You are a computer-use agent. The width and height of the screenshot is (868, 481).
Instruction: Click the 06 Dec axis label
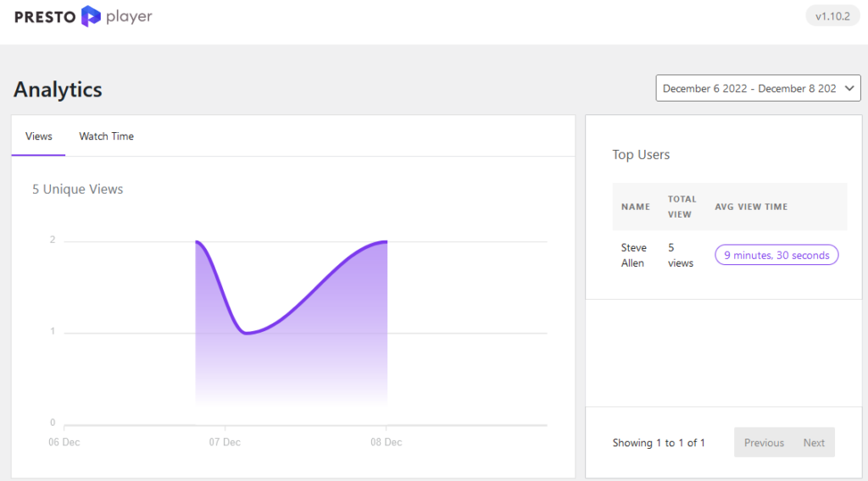(x=64, y=442)
